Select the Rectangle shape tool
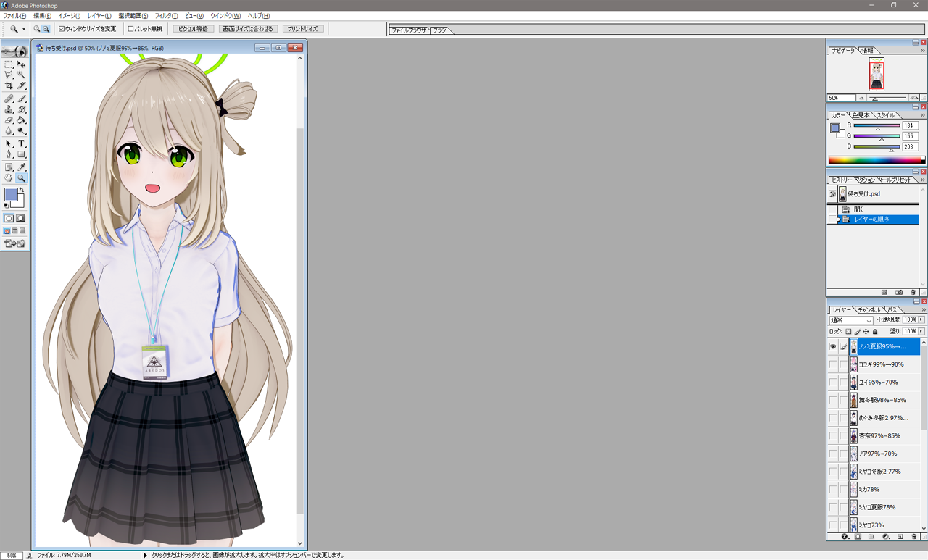Viewport: 928px width, 560px height. (x=21, y=154)
